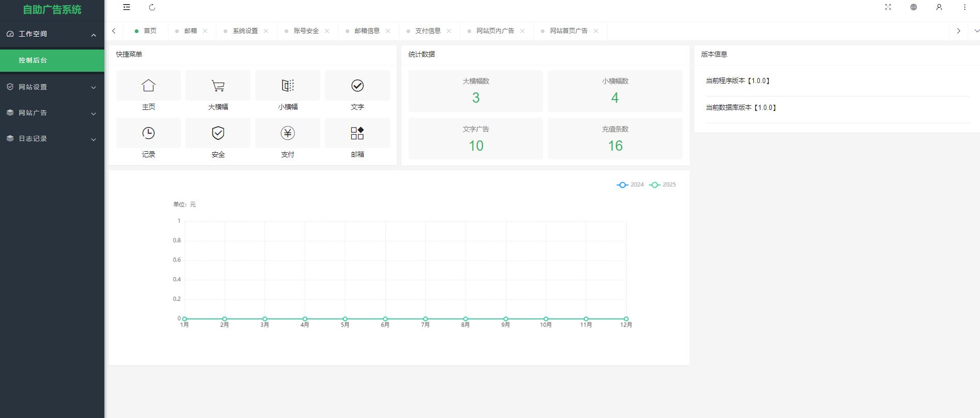Click the 12月 data point on chart
This screenshot has width=980, height=418.
click(626, 319)
